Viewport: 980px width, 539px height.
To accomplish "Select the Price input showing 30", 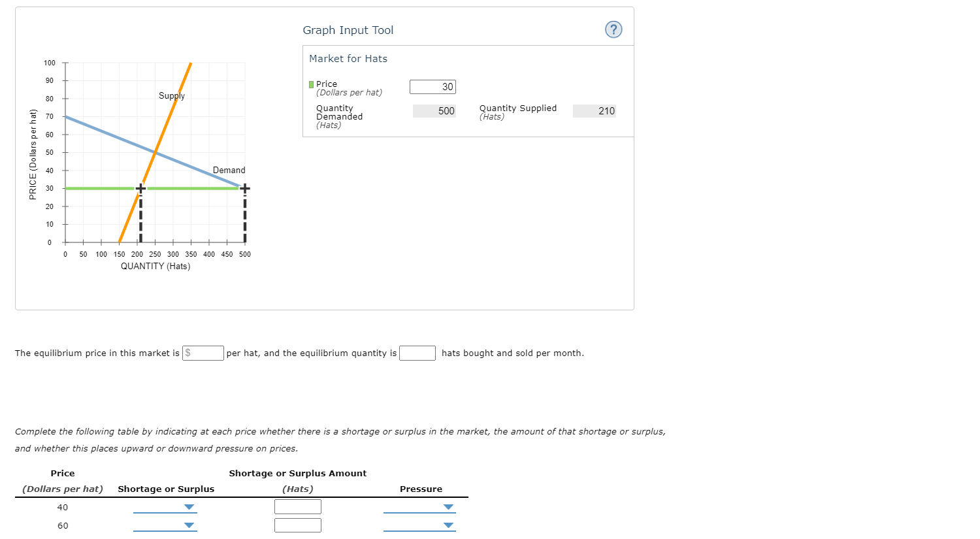I will pyautogui.click(x=433, y=86).
